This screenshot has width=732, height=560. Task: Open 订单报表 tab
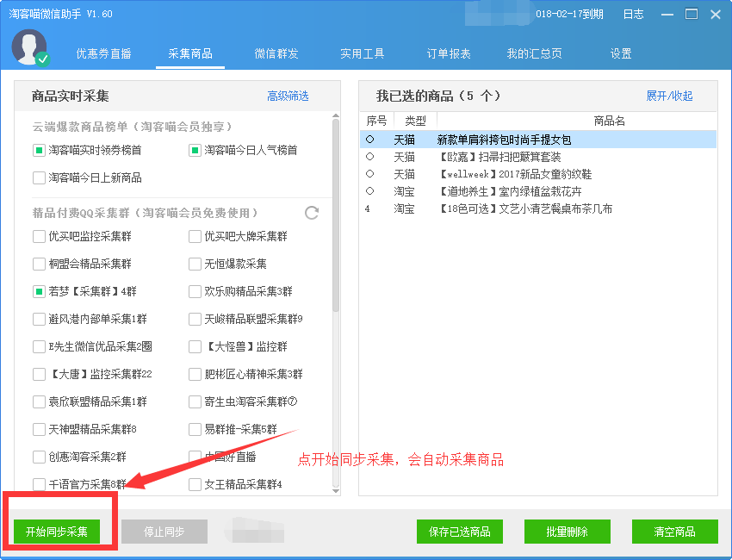[449, 53]
